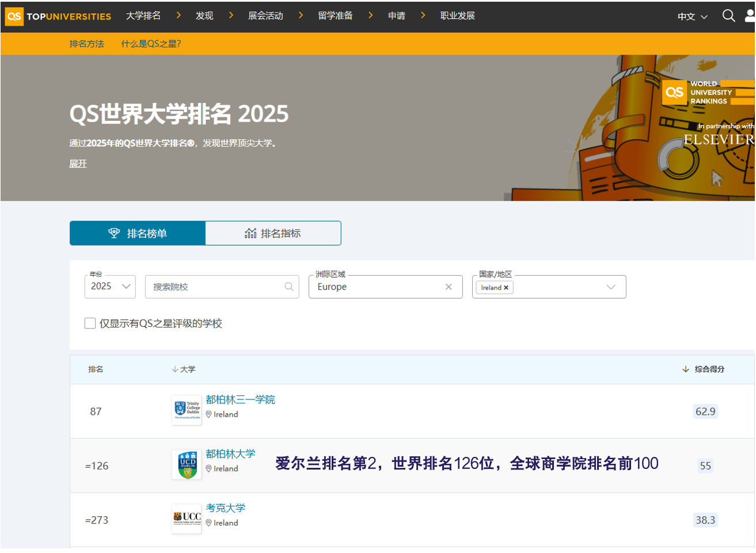Open 发现 menu
The image size is (756, 553).
tap(204, 16)
